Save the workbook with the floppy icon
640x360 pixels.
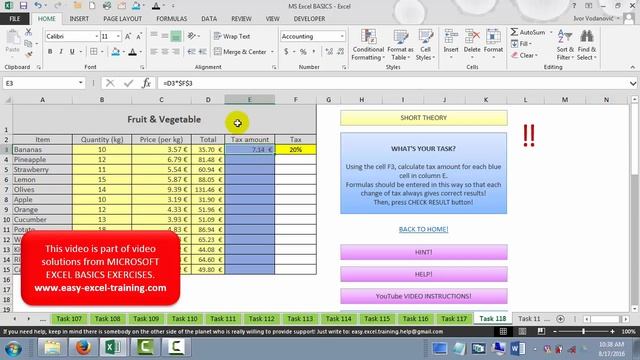pos(23,6)
